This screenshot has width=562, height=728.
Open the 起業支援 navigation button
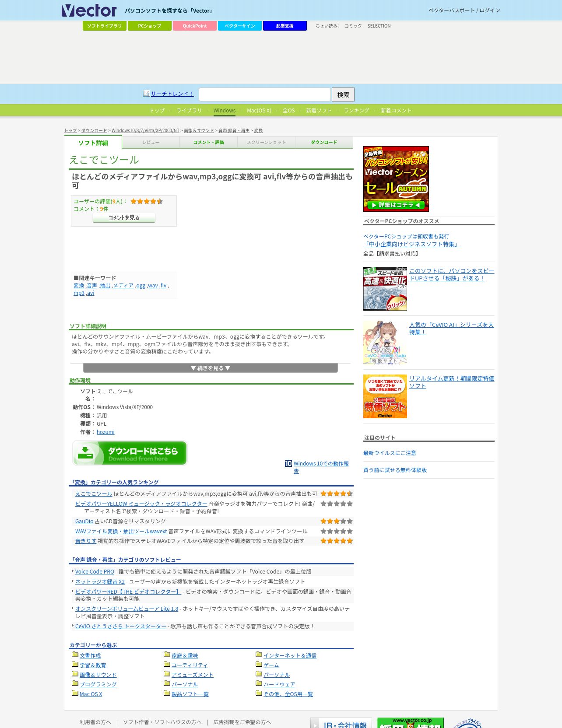285,26
